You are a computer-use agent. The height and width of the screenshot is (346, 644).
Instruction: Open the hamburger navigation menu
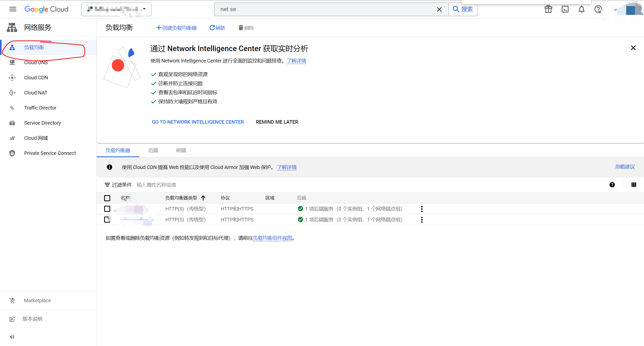click(x=13, y=9)
